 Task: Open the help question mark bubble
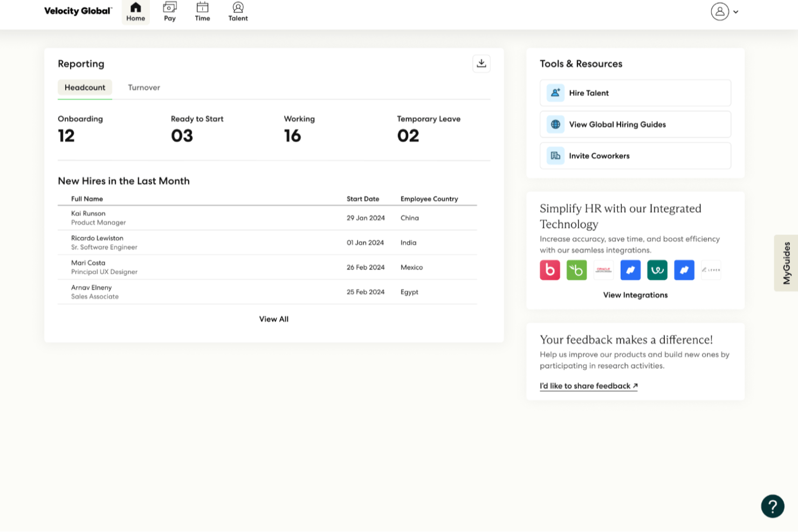point(773,506)
